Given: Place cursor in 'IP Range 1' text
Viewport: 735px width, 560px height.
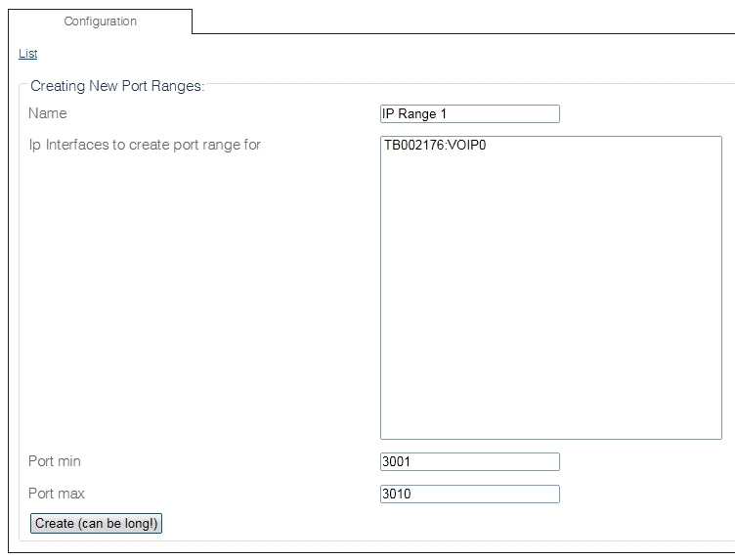Looking at the screenshot, I should [414, 114].
